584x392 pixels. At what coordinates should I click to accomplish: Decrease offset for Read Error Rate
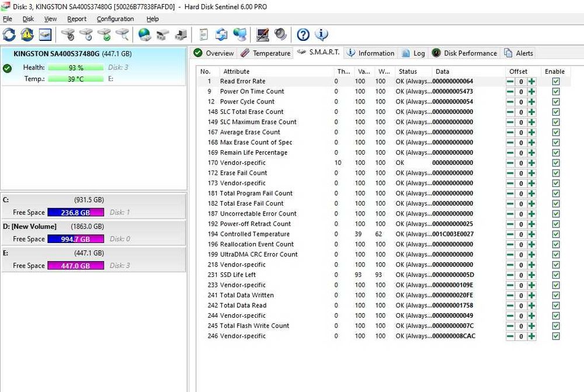pos(510,82)
